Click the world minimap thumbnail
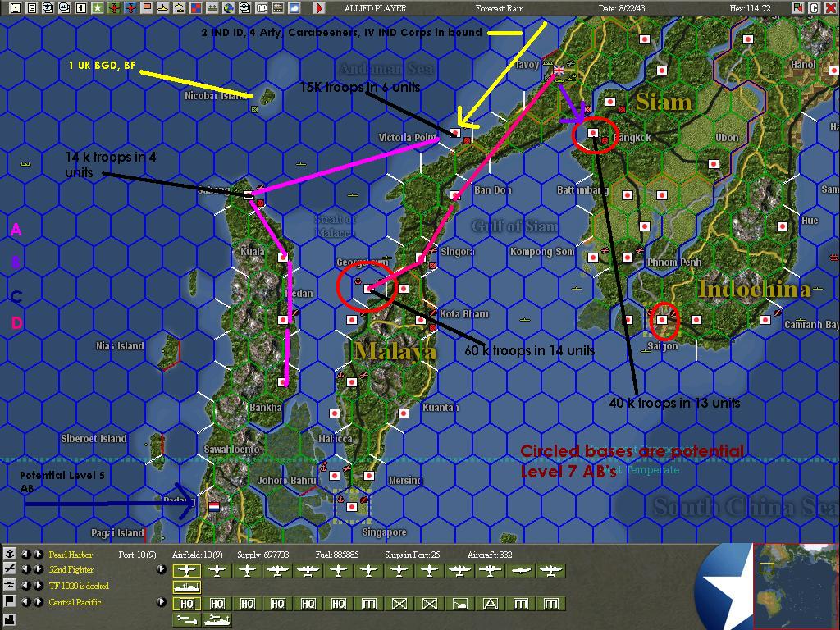 (x=796, y=586)
